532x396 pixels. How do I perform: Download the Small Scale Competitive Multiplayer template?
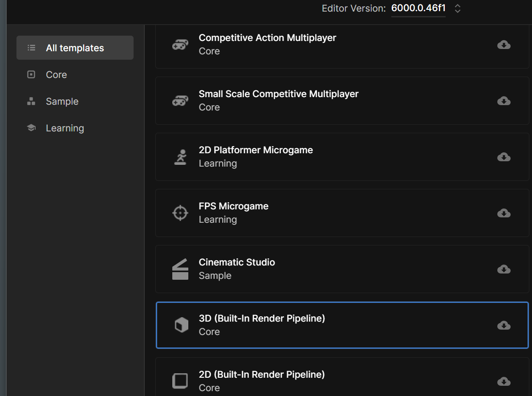point(504,101)
